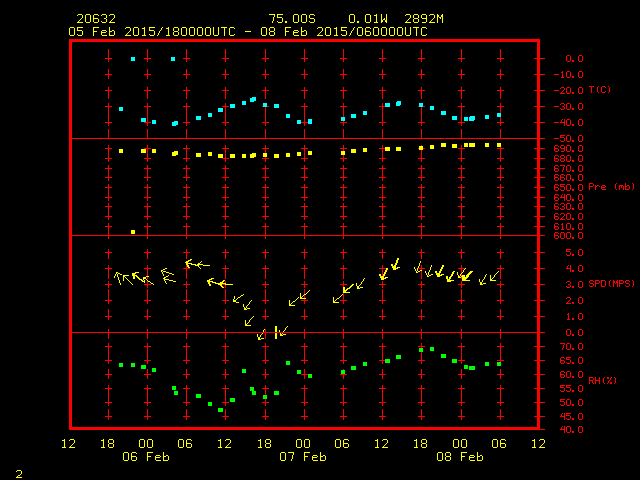Click the white calm-wind marker at zero speed
640x480 pixels.
(276, 332)
